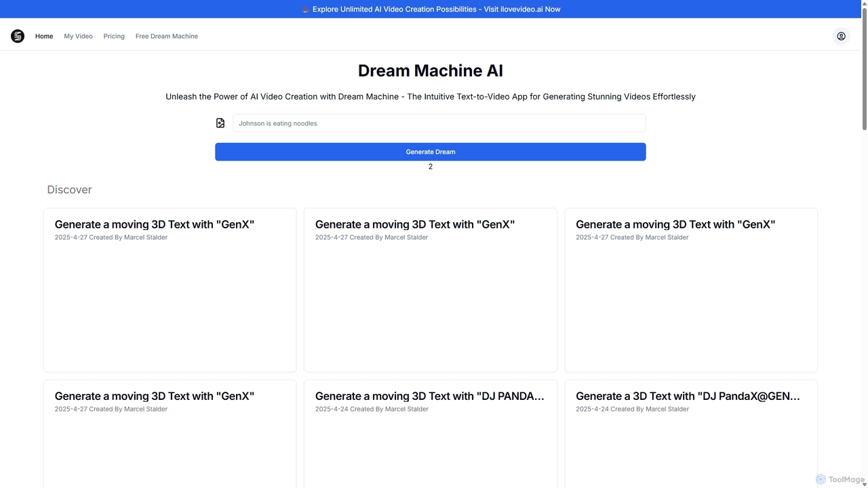Open the user account profile icon

(841, 36)
